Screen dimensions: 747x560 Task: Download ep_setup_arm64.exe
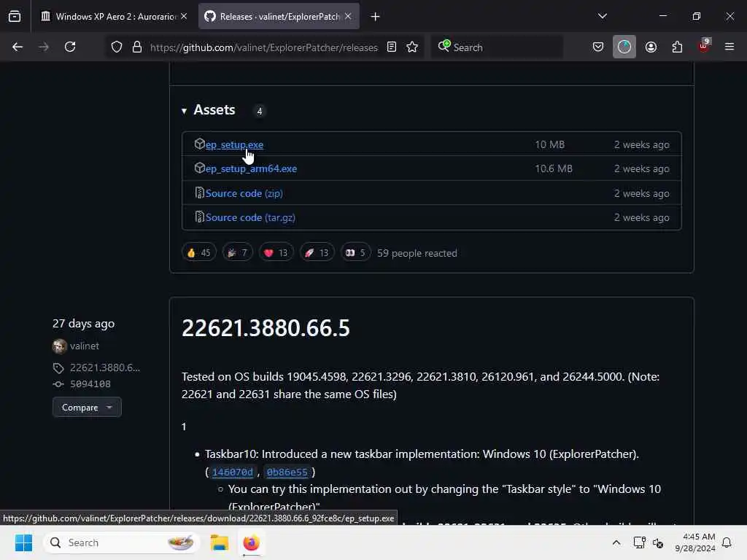251,168
